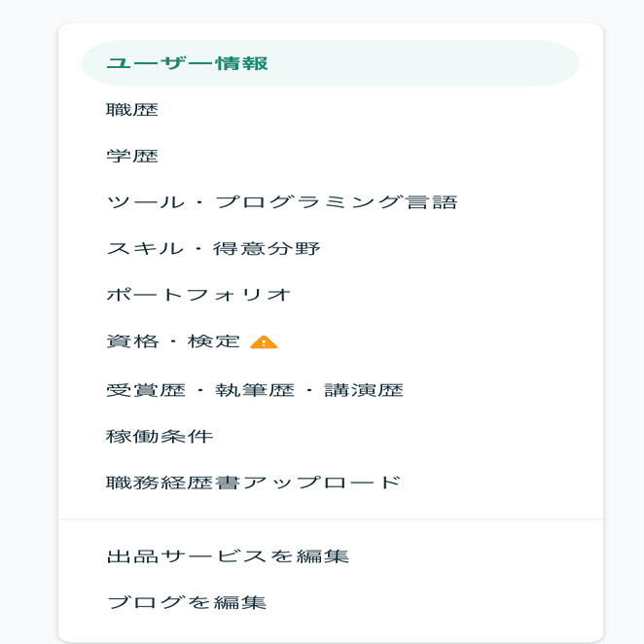Screen dimensions: 644x644
Task: Select スキル・得意分野 from the menu
Action: click(x=331, y=249)
